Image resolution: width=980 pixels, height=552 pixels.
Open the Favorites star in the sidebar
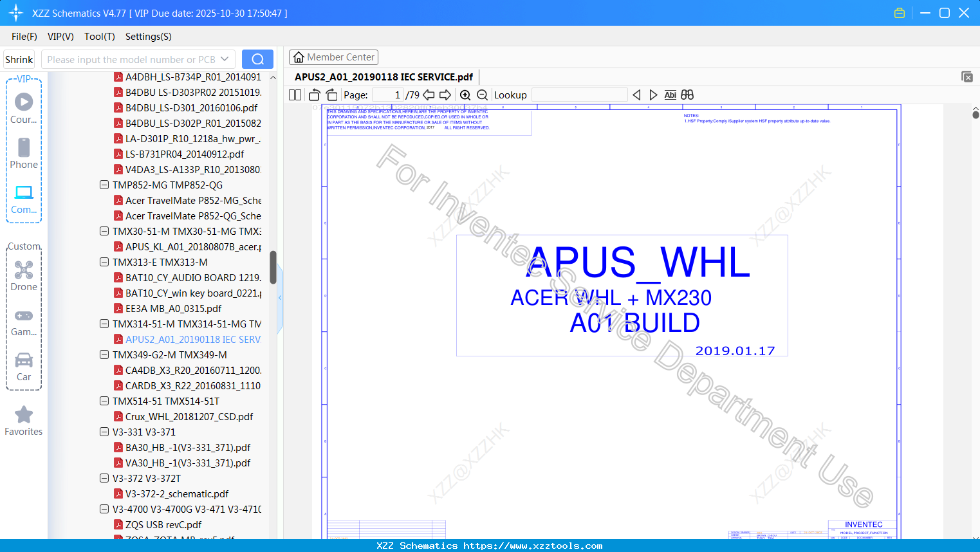[x=24, y=421]
